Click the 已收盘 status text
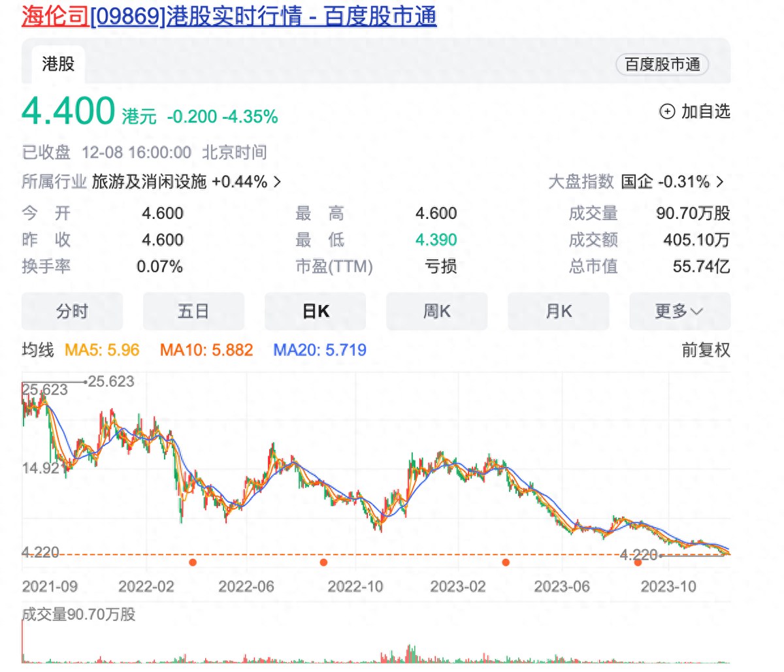This screenshot has width=784, height=672. (46, 153)
